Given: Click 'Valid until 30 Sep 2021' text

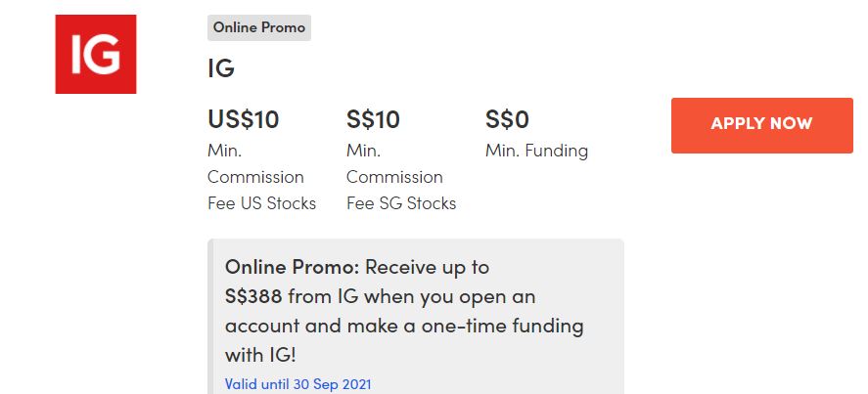Looking at the screenshot, I should (297, 384).
